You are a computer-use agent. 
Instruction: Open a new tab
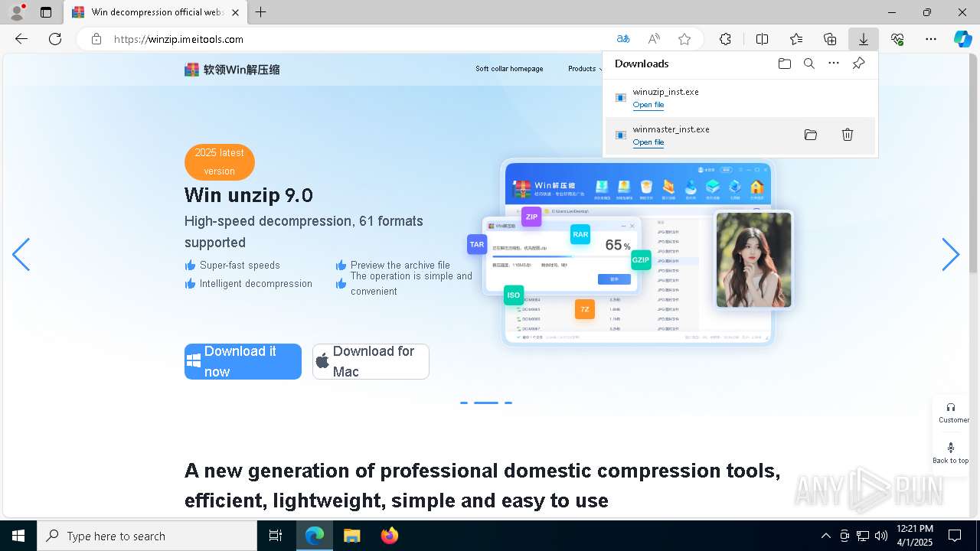tap(261, 12)
